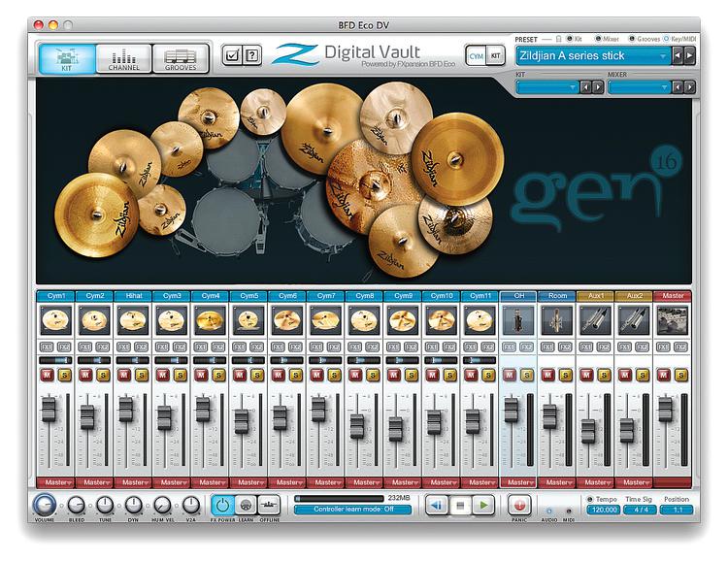Click the Hum Vel knob
Screen dimensions: 728x561
tap(162, 505)
